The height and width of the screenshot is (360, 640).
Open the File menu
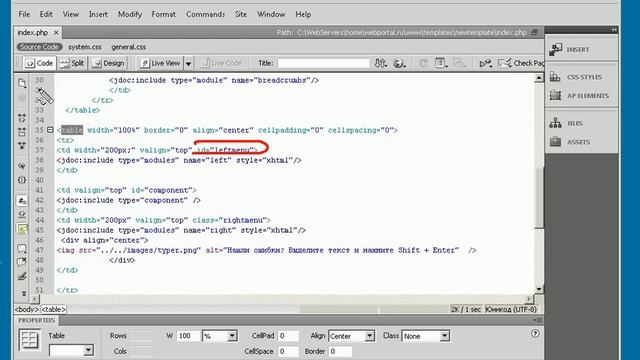coord(24,14)
